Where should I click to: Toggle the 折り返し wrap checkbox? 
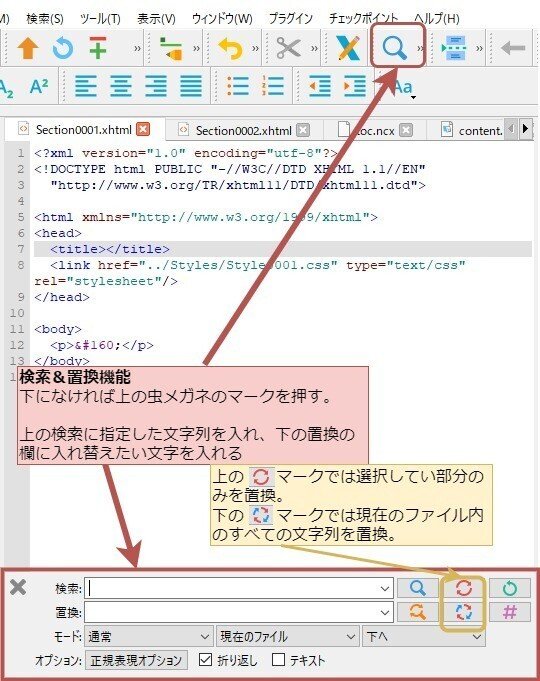[x=205, y=660]
